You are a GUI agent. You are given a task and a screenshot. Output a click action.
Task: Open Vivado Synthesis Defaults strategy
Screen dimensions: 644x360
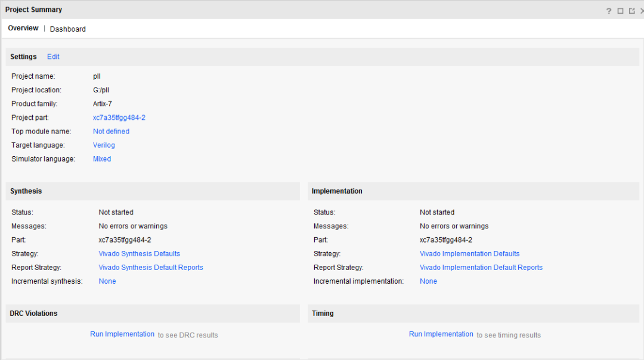(140, 254)
